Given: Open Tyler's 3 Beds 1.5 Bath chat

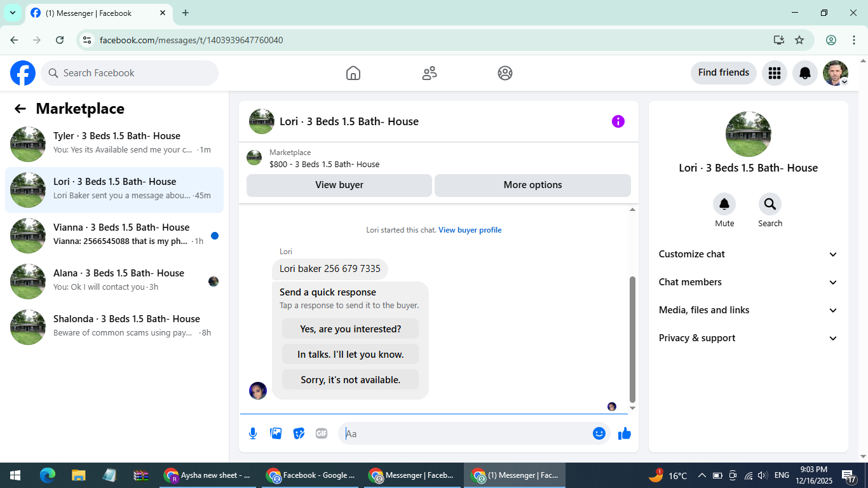Looking at the screenshot, I should point(114,144).
